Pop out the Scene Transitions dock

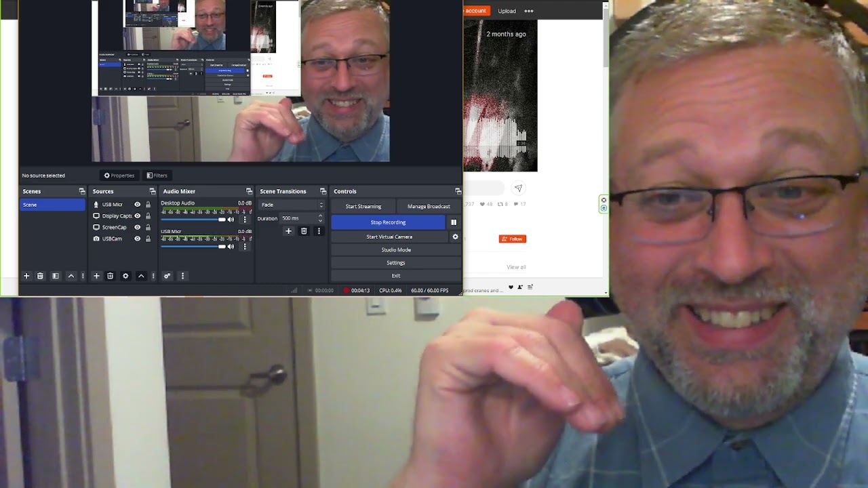click(323, 191)
